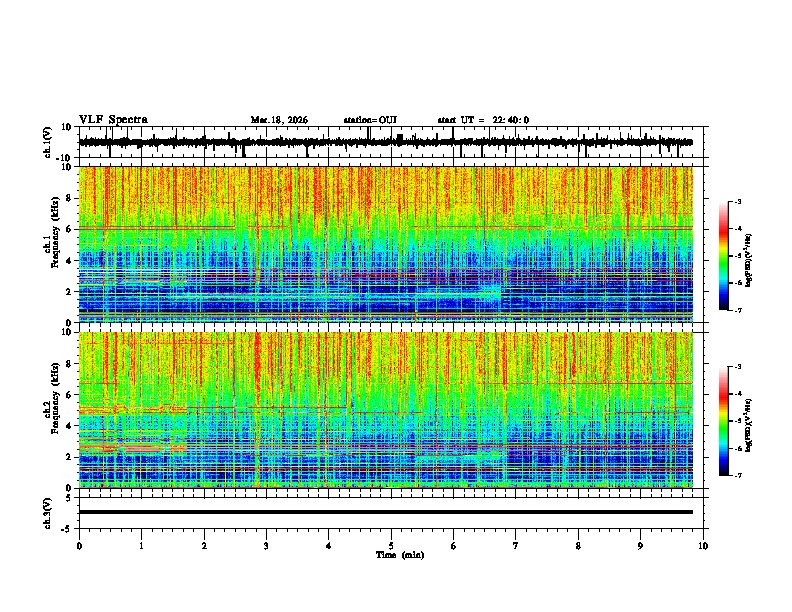The width and height of the screenshot is (792, 612).
Task: Click inside the ch.2 spectrogram panel
Action: click(x=386, y=410)
